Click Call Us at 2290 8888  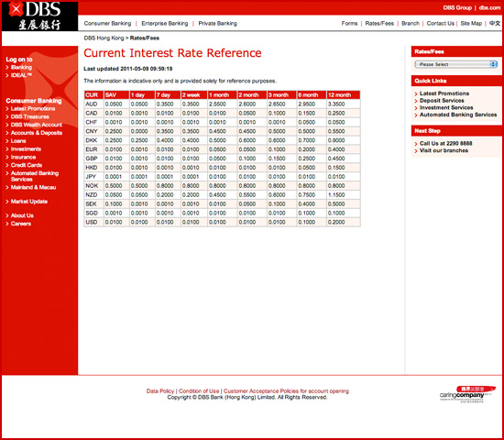coord(446,143)
